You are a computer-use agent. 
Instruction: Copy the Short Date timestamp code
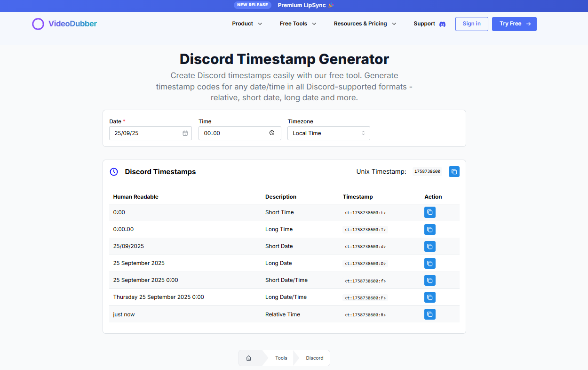(x=429, y=246)
